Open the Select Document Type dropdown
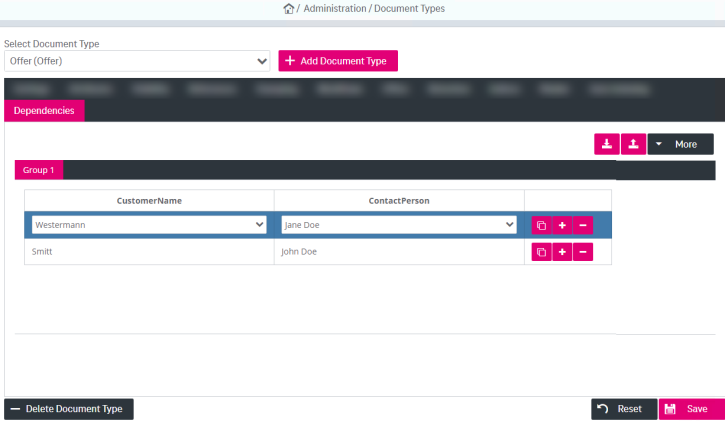The width and height of the screenshot is (725, 421). click(x=137, y=61)
